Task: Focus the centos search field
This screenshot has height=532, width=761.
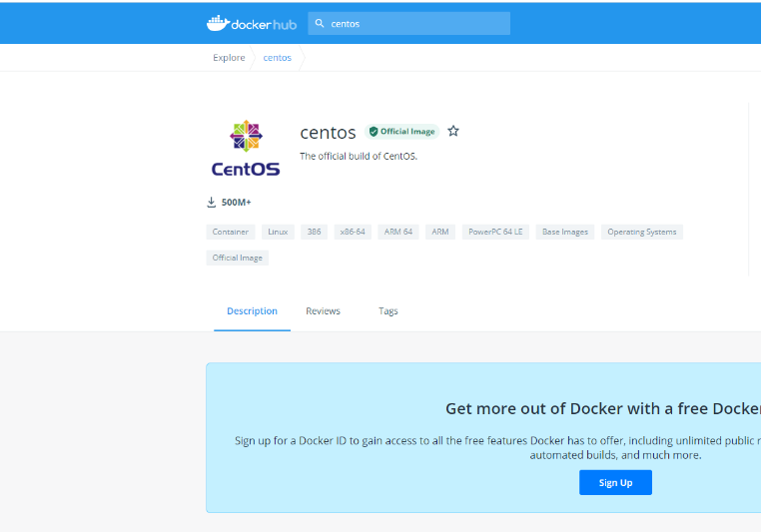Action: (x=408, y=23)
